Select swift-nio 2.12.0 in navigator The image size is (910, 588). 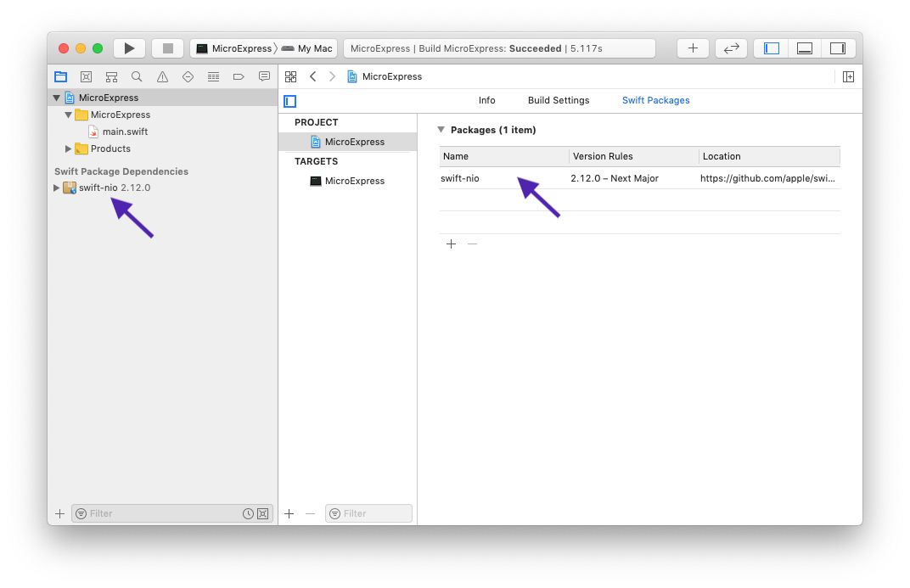[115, 188]
